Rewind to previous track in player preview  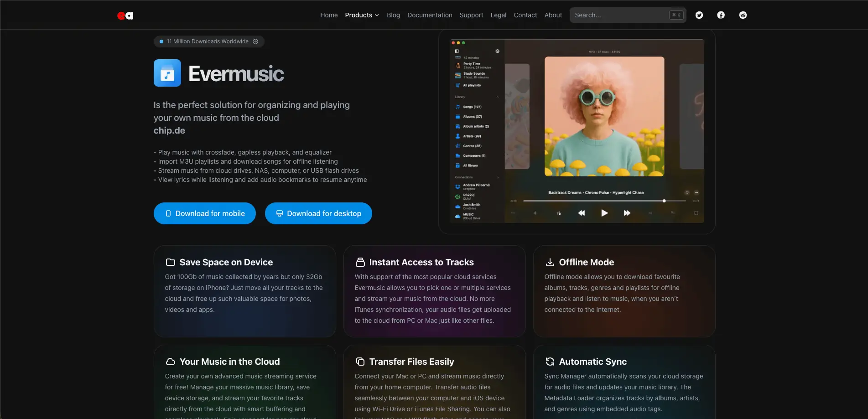tap(582, 213)
